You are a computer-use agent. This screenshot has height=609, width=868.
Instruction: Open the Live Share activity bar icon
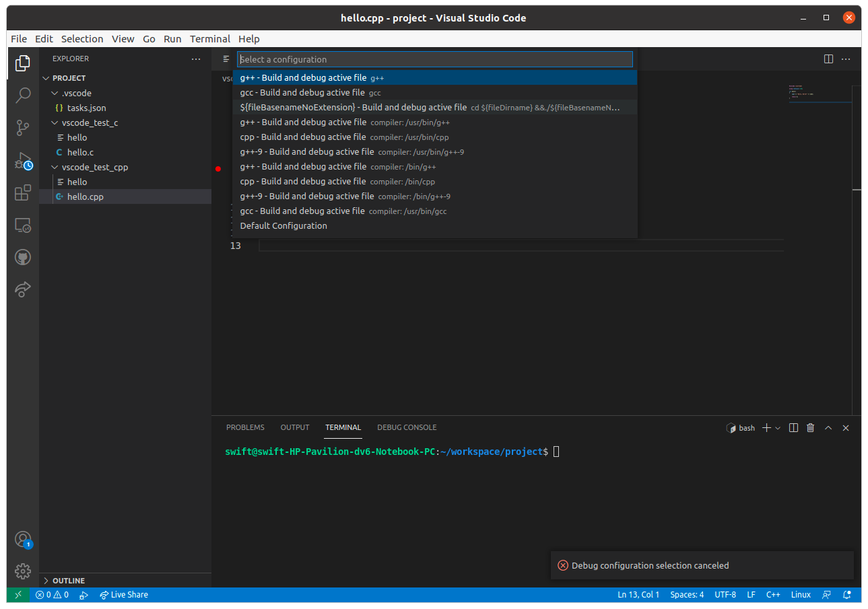pos(23,289)
